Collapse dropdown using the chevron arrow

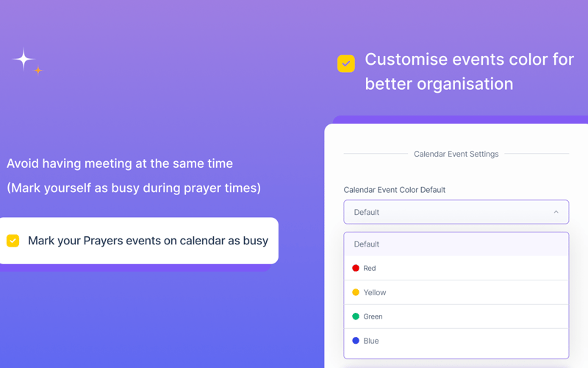(556, 212)
